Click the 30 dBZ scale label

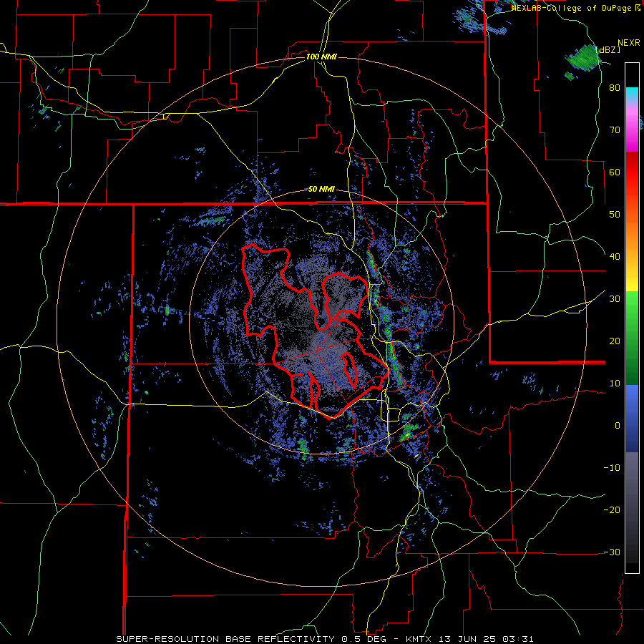(x=615, y=299)
